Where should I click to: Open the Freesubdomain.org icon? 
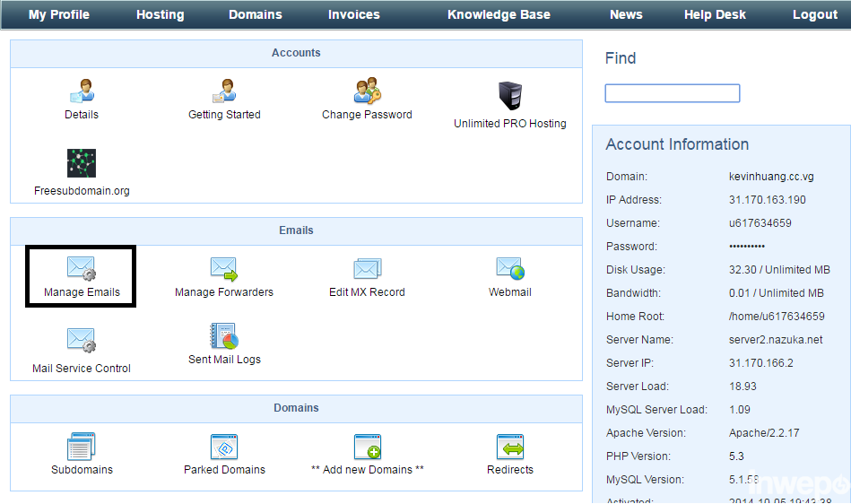pyautogui.click(x=82, y=163)
